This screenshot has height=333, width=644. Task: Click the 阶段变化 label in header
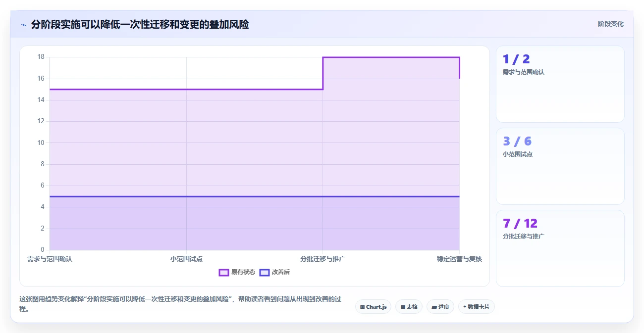tap(610, 24)
